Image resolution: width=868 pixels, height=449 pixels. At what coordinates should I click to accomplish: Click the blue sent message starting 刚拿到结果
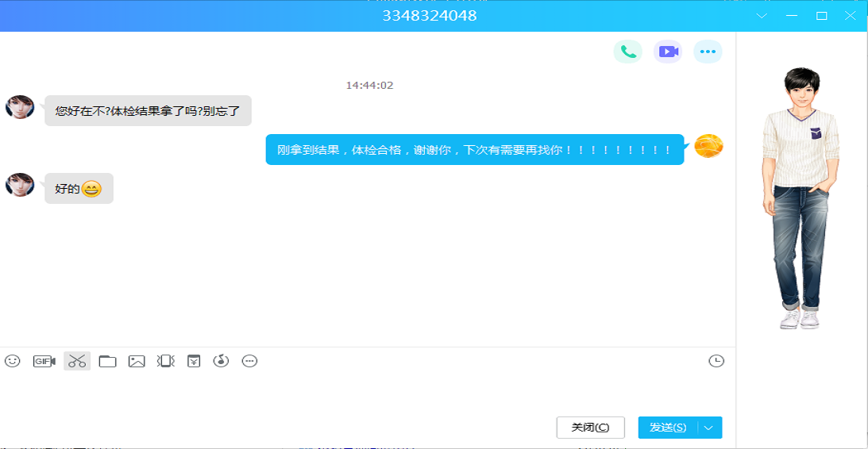475,149
